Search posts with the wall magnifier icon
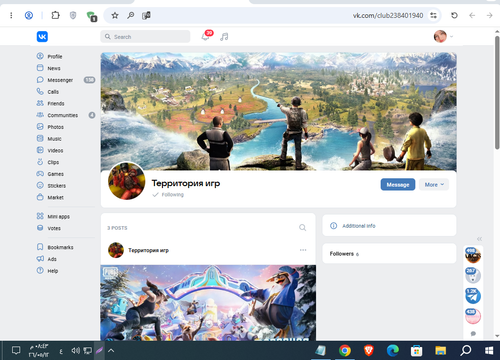 click(x=302, y=228)
